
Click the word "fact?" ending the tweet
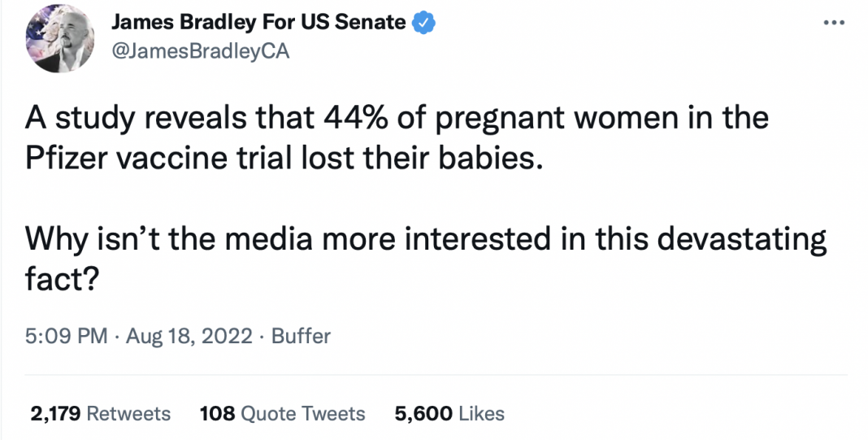(63, 279)
